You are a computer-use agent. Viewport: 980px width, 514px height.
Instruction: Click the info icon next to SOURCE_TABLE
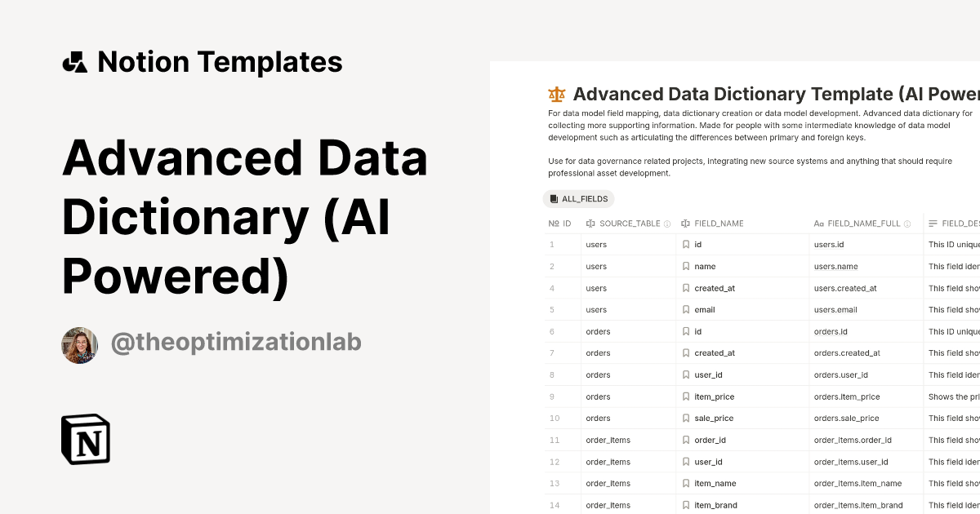coord(667,223)
